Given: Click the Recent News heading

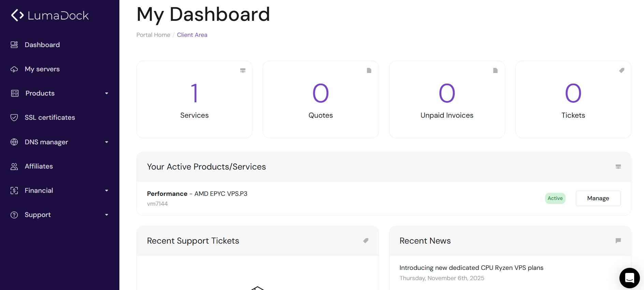Looking at the screenshot, I should point(425,241).
